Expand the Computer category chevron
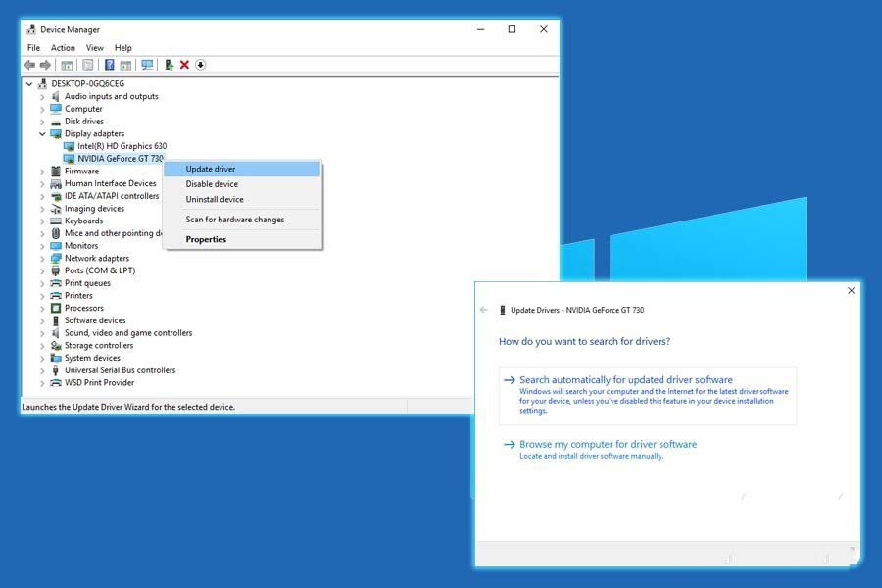This screenshot has width=882, height=588. tap(42, 109)
